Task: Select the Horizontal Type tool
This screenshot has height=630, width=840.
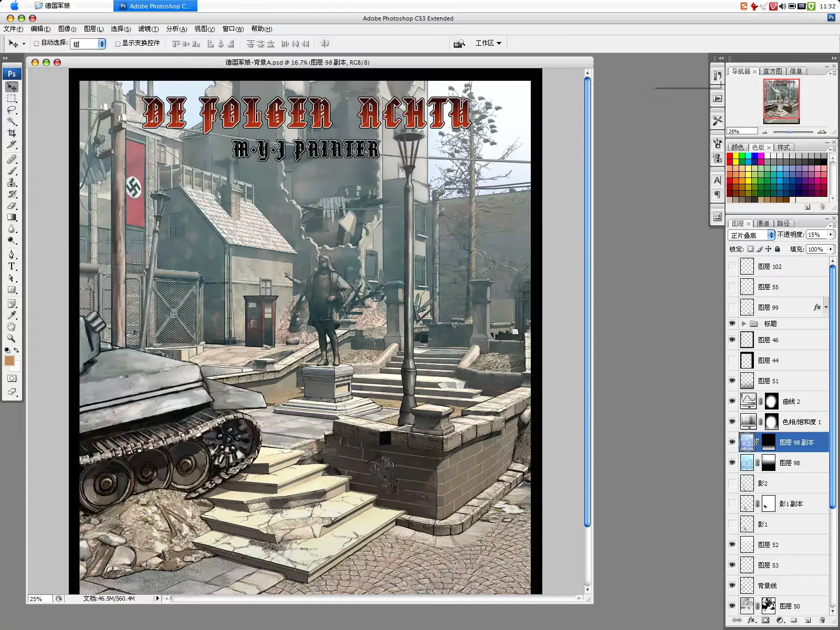Action: tap(12, 266)
